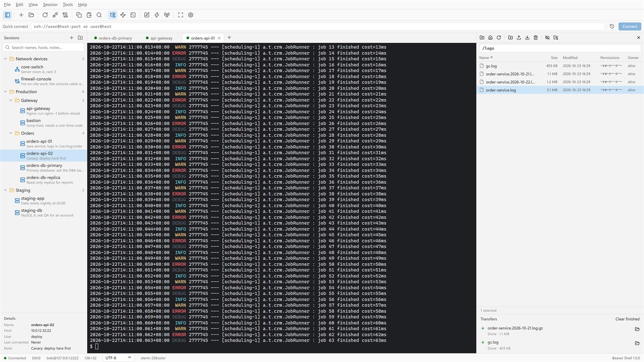Create a new session folder in Sessions header
The image size is (644, 362).
(80, 38)
